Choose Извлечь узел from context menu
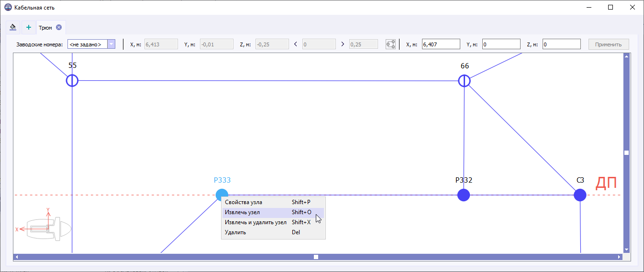Screen dimensions: 644x272 click(273, 212)
